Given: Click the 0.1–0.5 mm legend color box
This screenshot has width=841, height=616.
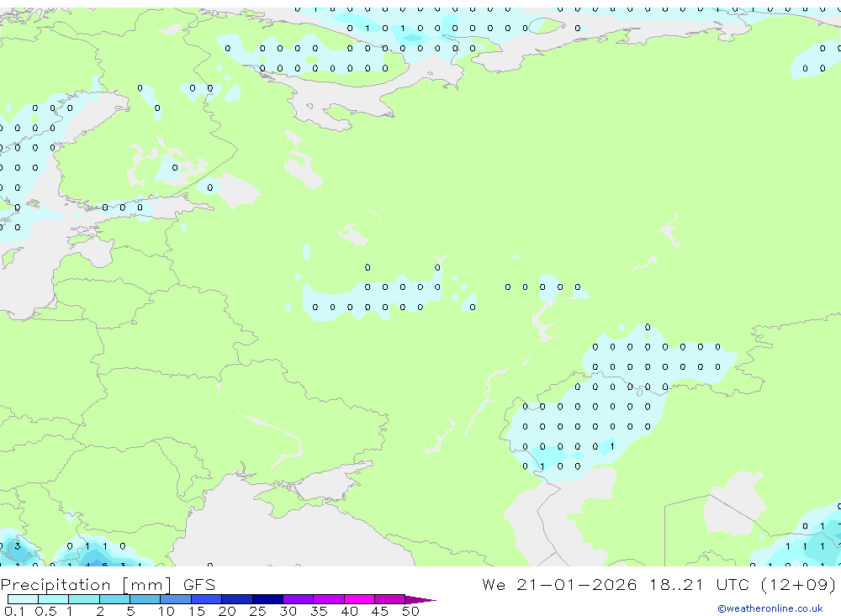Looking at the screenshot, I should pos(23,599).
